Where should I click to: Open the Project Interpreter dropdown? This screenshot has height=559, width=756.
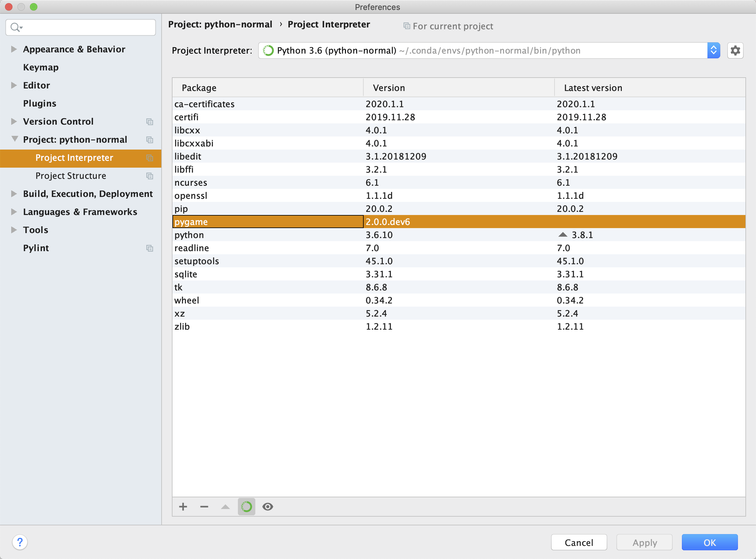[713, 50]
